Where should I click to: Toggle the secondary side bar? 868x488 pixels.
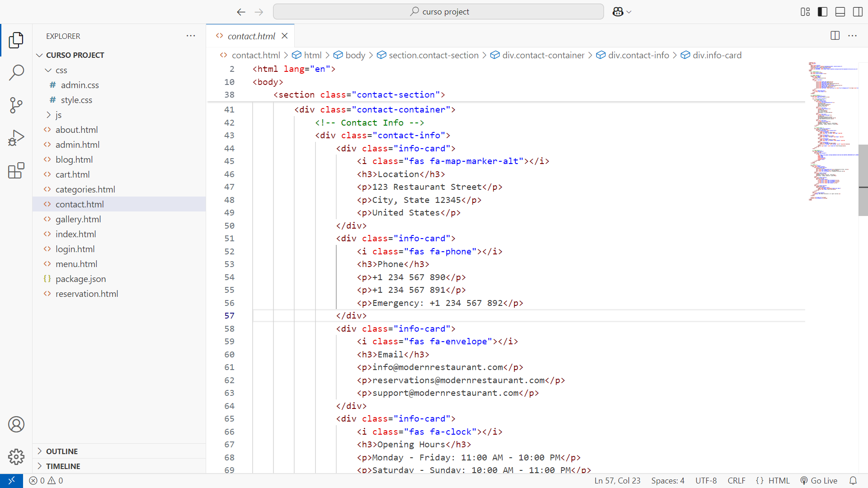point(858,12)
